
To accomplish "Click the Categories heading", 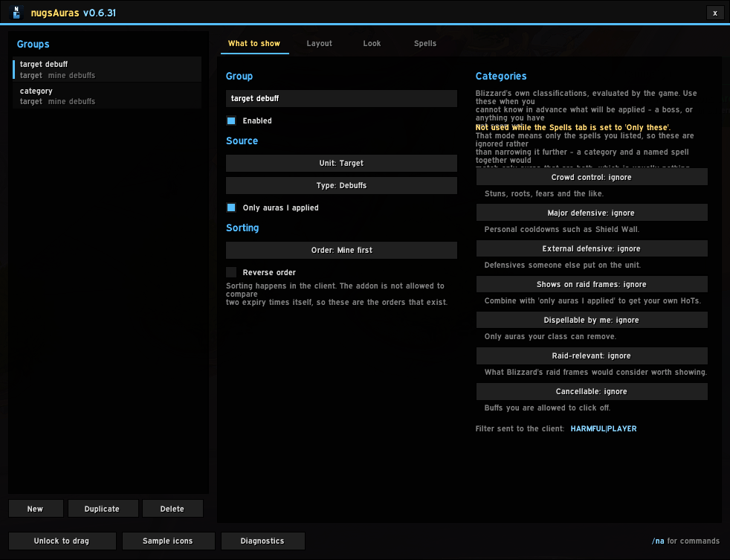I will tap(501, 76).
